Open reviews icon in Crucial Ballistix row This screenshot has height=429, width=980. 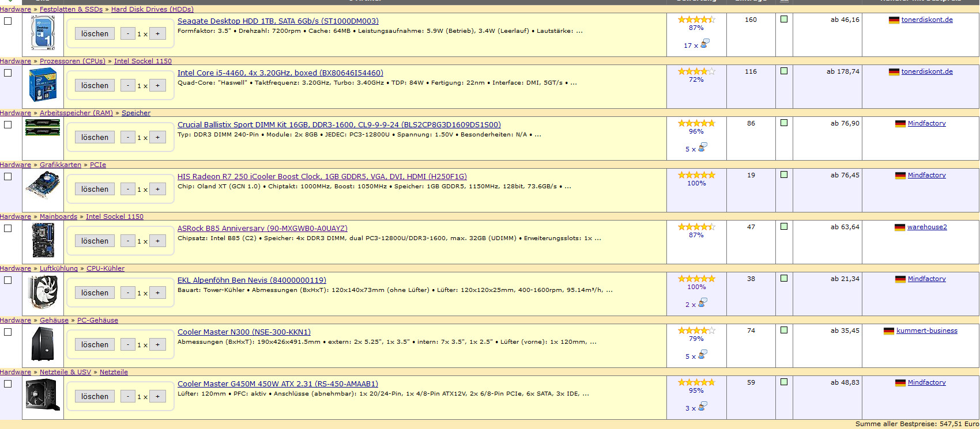pos(702,147)
